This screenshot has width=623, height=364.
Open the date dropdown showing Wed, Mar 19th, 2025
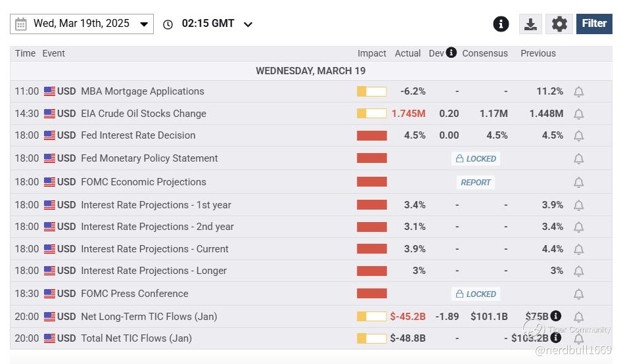pyautogui.click(x=82, y=24)
